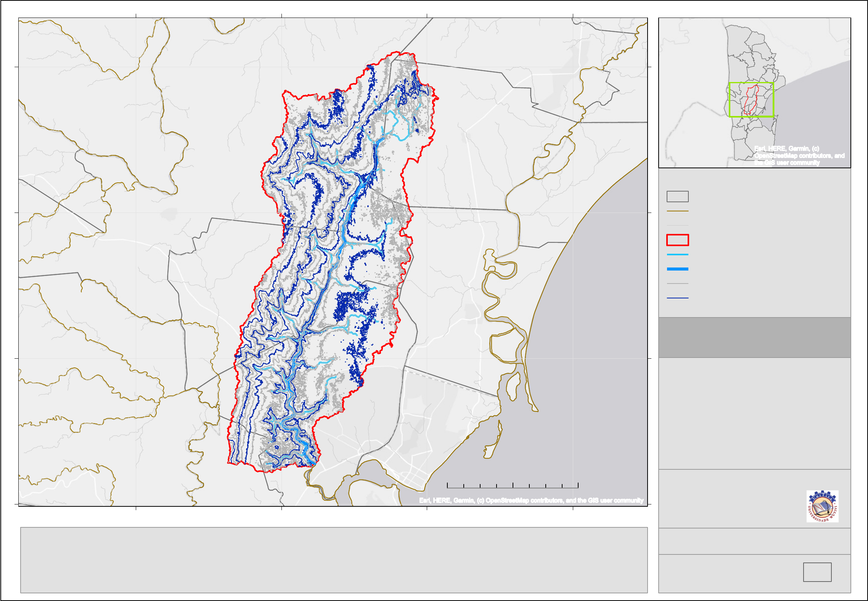Click the thick blue line legend symbol
Image resolution: width=868 pixels, height=601 pixels.
677,269
